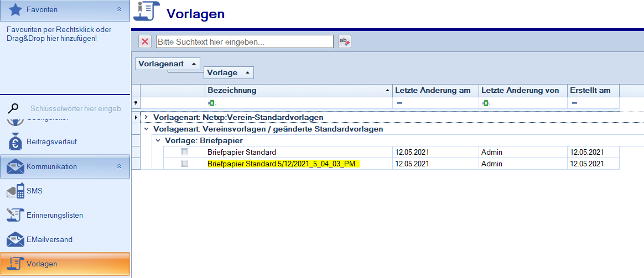Click the Letzte Änderung von ABC filter icon
Image resolution: width=644 pixels, height=278 pixels.
tap(485, 103)
